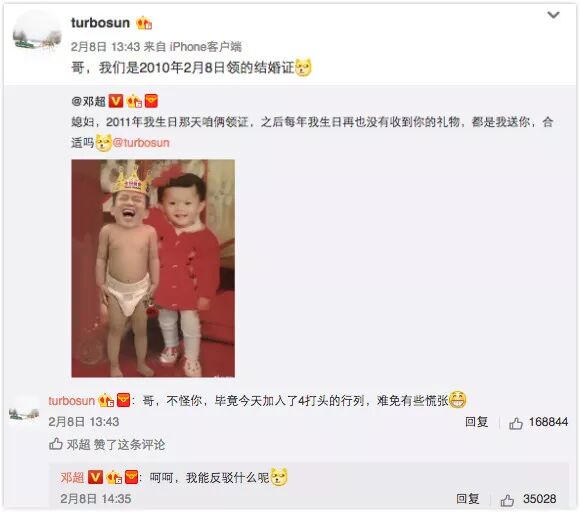Click thumbs-up icon beside 邓超 赞了这条评论
The image size is (580, 512).
pos(56,444)
